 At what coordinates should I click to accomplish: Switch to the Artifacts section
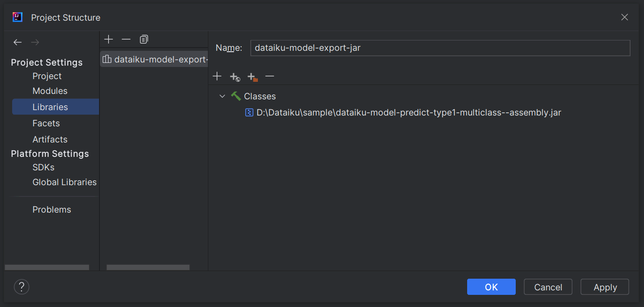click(50, 139)
